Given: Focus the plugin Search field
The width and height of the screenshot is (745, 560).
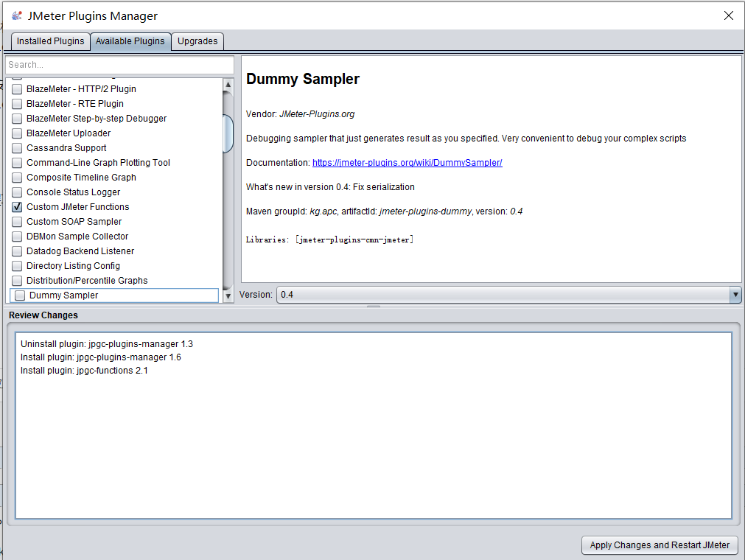Looking at the screenshot, I should [119, 65].
